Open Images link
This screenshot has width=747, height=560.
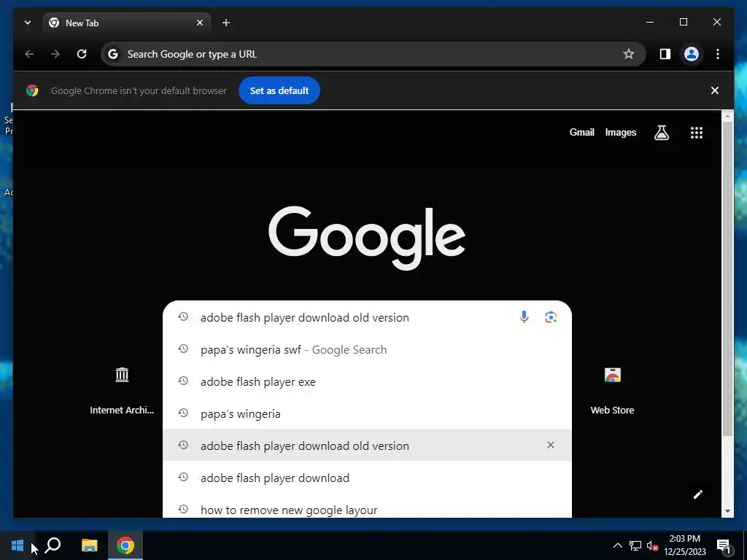[620, 133]
